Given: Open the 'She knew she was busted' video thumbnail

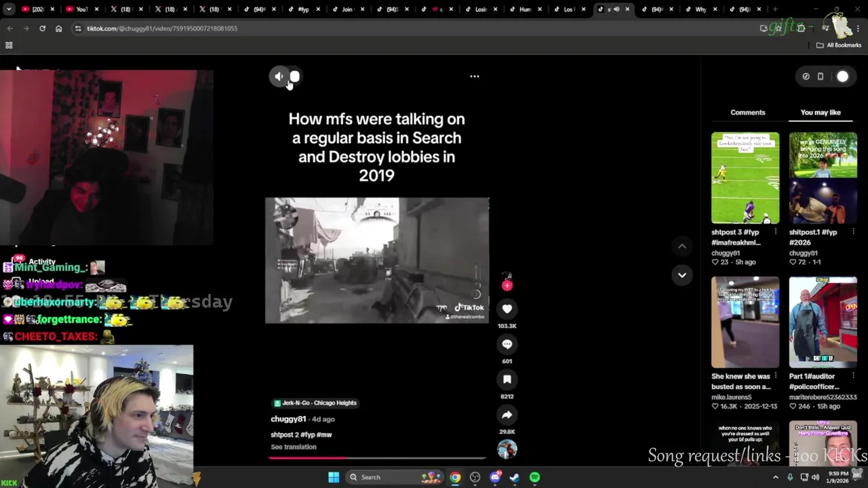Looking at the screenshot, I should (x=745, y=322).
